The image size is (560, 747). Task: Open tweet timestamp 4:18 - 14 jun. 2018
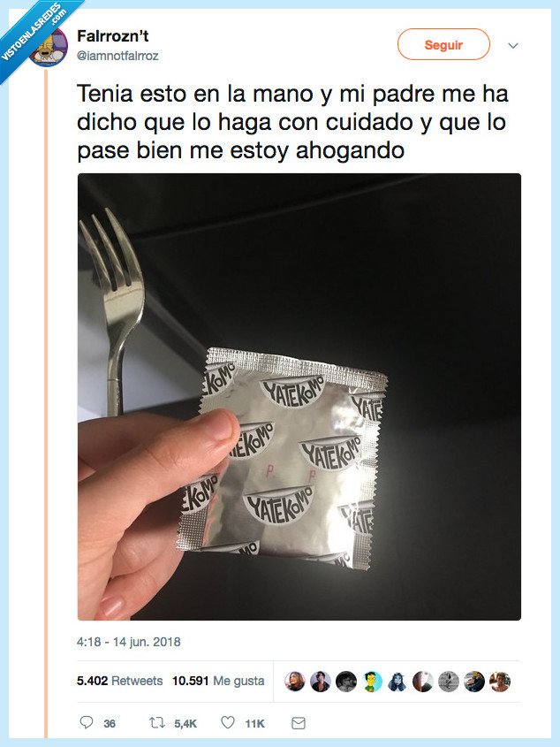[x=129, y=642]
